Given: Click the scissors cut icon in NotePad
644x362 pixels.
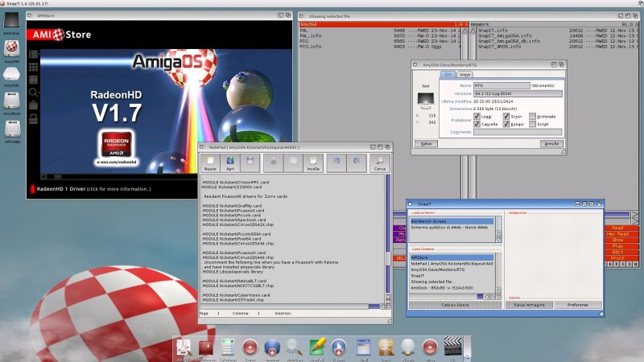Looking at the screenshot, I should point(274,163).
